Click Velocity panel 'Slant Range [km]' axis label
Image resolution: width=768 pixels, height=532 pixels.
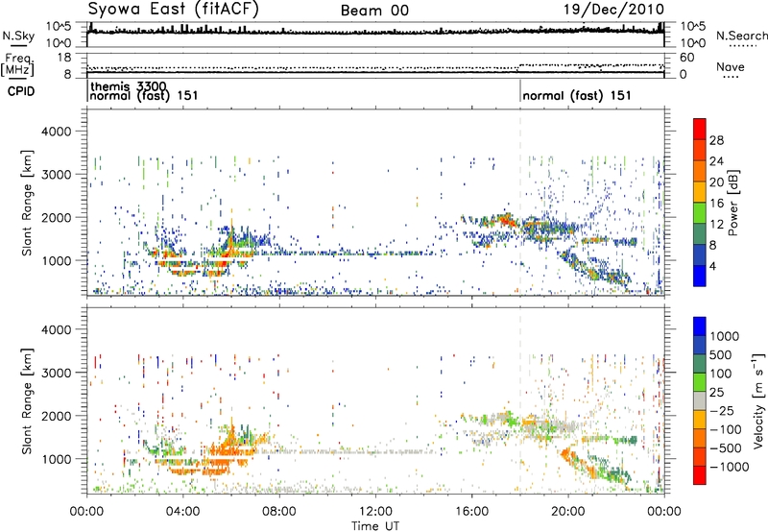point(27,400)
